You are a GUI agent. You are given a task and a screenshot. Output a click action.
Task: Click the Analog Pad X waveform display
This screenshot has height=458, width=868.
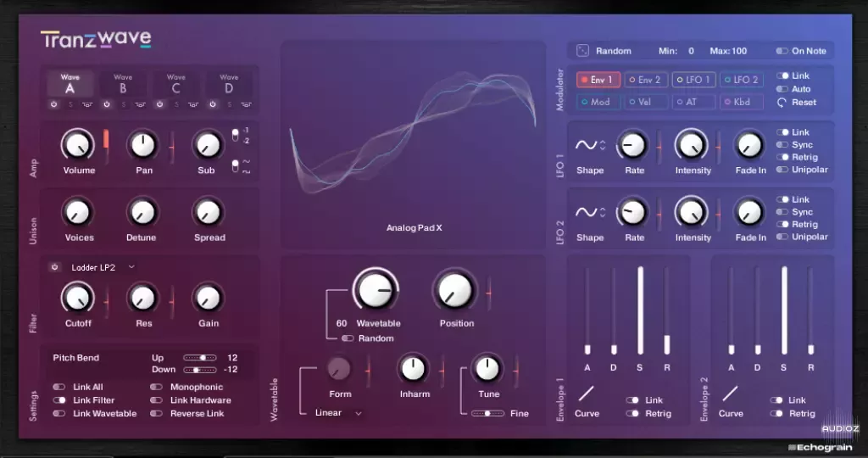pos(413,145)
